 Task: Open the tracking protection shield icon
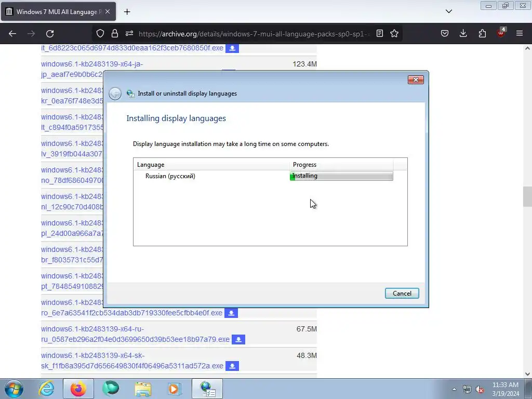point(100,33)
